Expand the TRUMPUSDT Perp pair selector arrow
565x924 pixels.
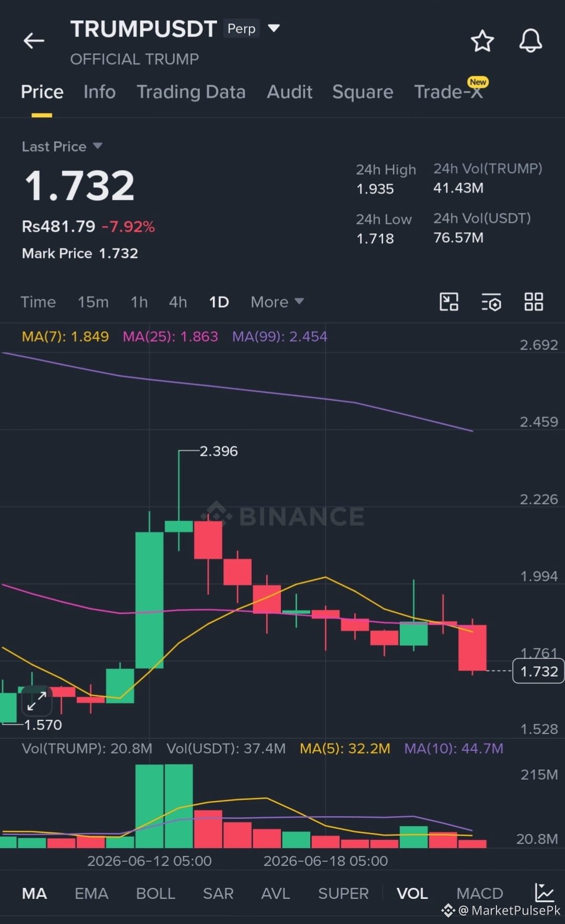[x=274, y=28]
